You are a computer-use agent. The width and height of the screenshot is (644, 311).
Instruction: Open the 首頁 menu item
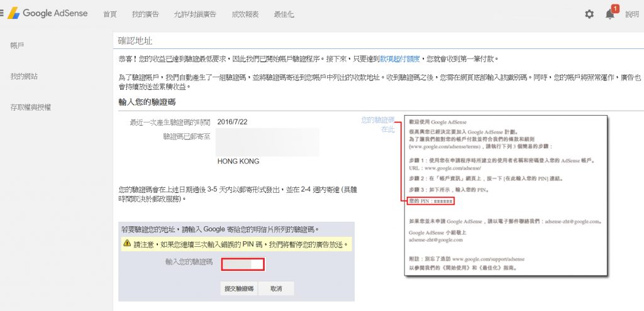point(110,14)
